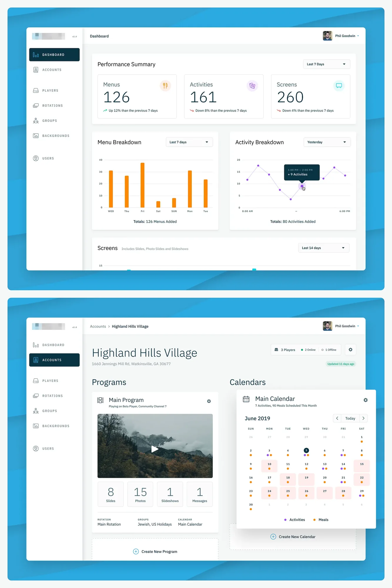Click the Highland Hills Village account settings gear
This screenshot has height=588, width=392.
click(351, 350)
